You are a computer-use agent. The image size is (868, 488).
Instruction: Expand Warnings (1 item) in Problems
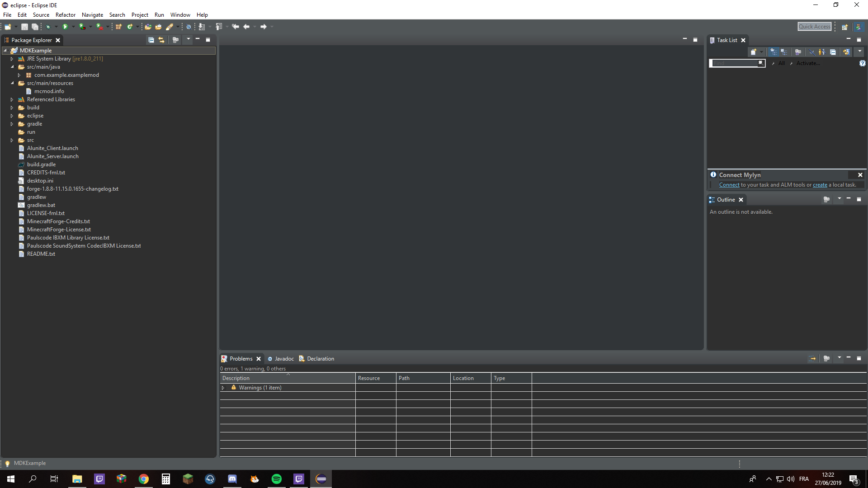pyautogui.click(x=223, y=388)
